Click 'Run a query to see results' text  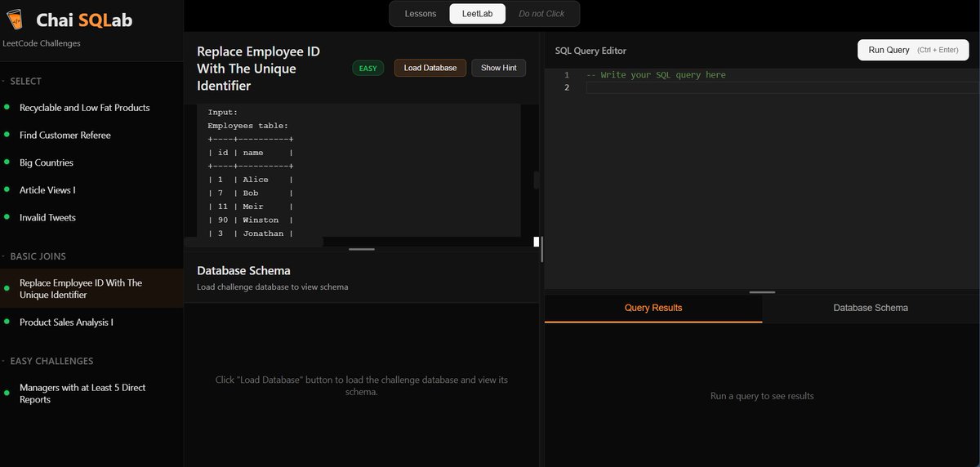[762, 396]
